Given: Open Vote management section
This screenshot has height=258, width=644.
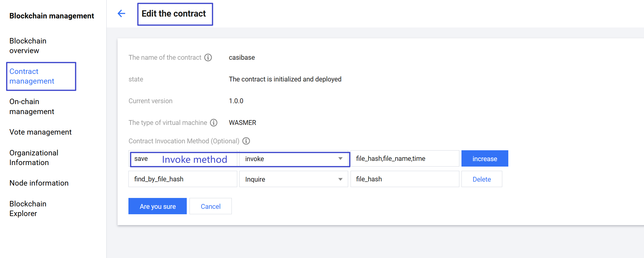Looking at the screenshot, I should coord(40,132).
